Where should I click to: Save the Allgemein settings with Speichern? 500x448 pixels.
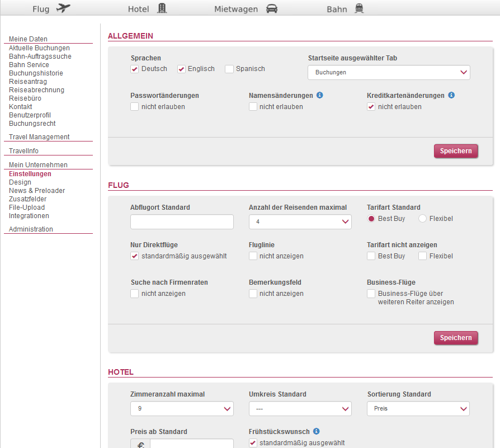pos(456,151)
